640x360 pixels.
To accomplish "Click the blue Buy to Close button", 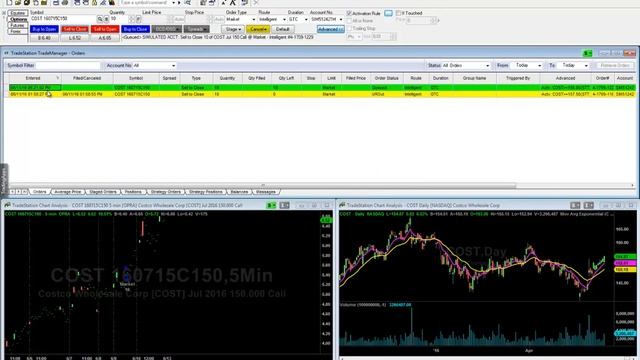I will click(x=135, y=29).
